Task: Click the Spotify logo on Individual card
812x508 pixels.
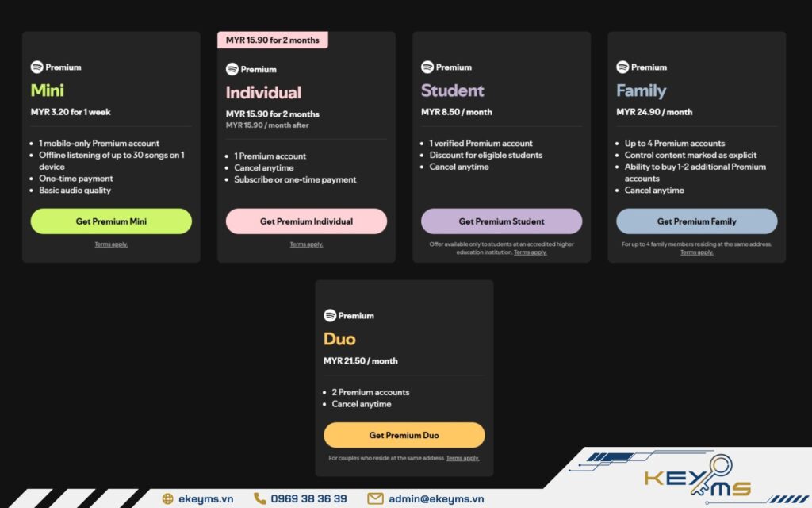Action: (232, 69)
